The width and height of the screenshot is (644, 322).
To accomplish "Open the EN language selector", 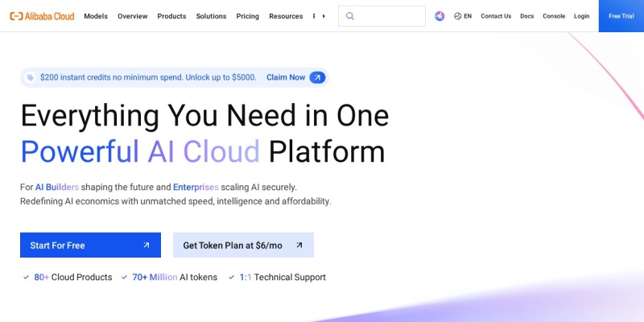I will click(463, 16).
